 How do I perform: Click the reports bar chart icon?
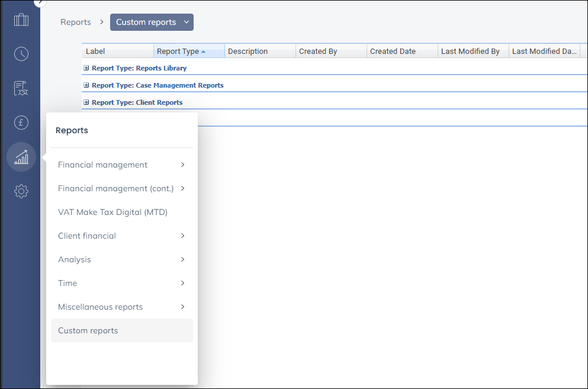click(21, 157)
